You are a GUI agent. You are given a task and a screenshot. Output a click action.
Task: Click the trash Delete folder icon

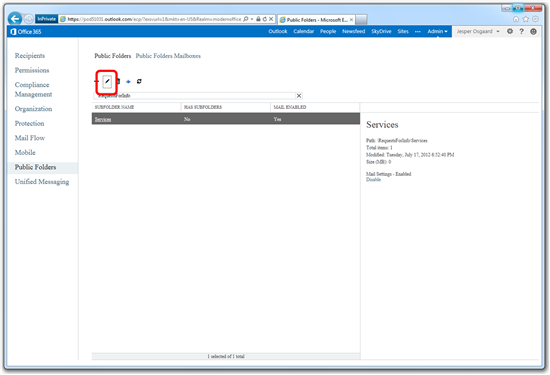118,81
